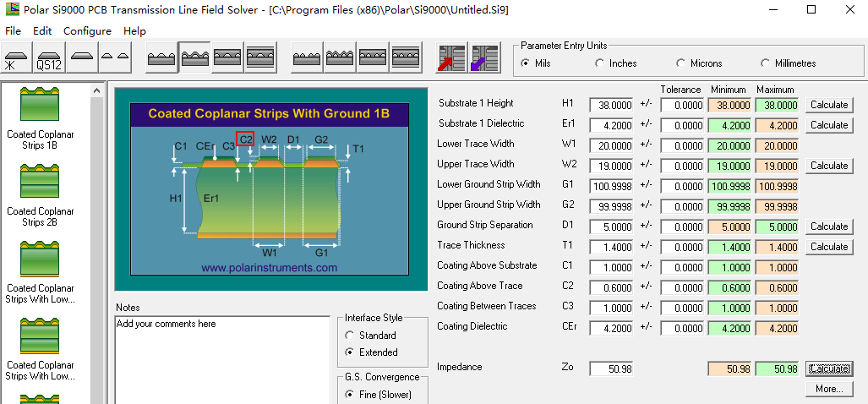
Task: Select the fourth icon in third toolbar group
Action: coord(407,57)
